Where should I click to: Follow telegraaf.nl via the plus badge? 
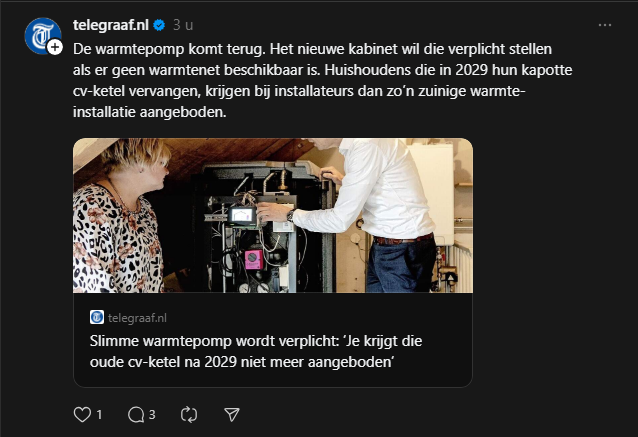[x=55, y=47]
